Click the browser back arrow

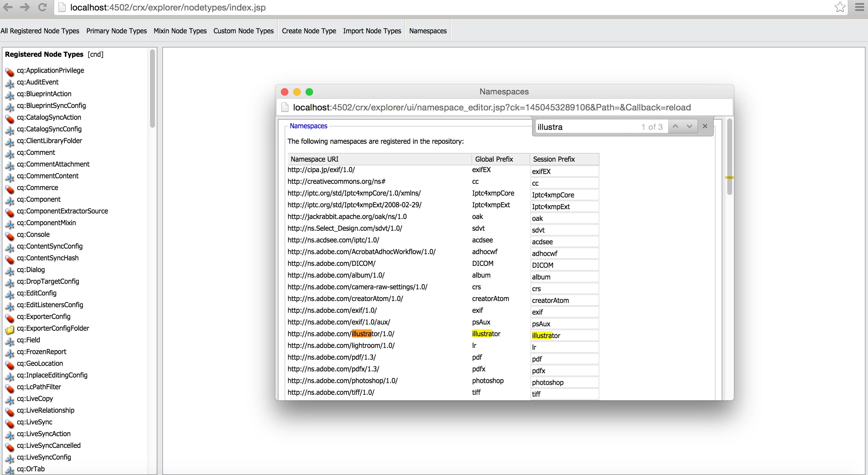8,7
